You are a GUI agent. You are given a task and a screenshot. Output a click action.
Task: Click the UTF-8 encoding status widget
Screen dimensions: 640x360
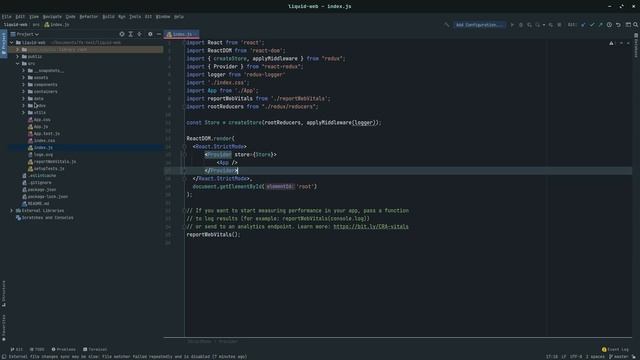[x=576, y=356]
